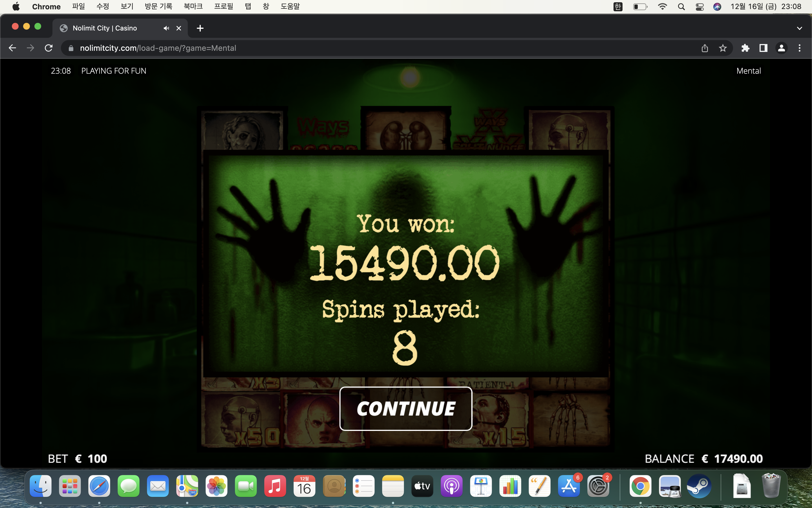Viewport: 812px width, 508px height.
Task: Open the Apple menu
Action: tap(16, 6)
